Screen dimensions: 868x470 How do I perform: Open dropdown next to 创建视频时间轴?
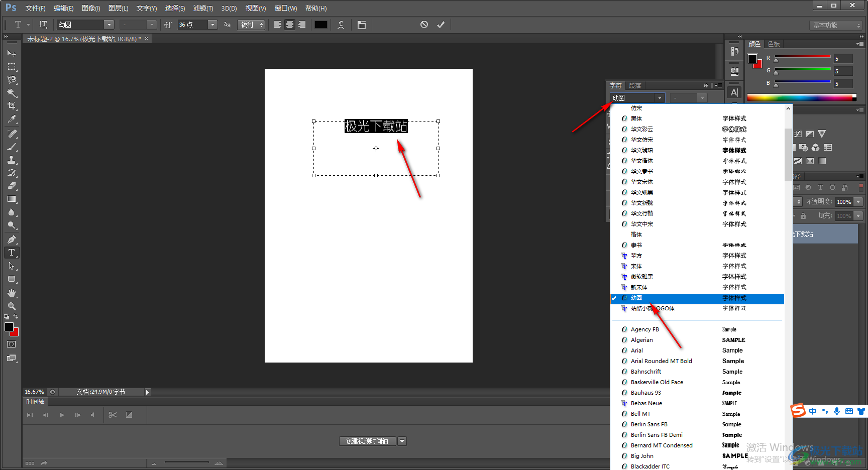402,441
